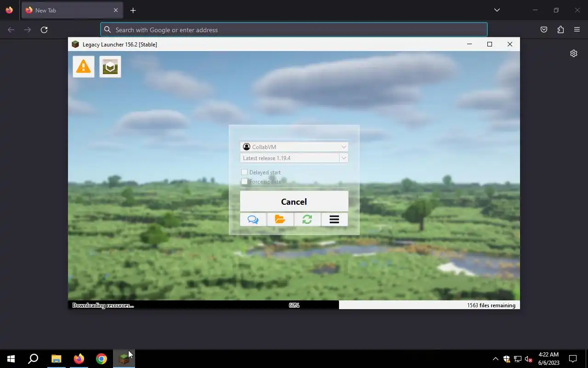Open the new tab page personalize gear
The image size is (588, 368).
pyautogui.click(x=574, y=53)
